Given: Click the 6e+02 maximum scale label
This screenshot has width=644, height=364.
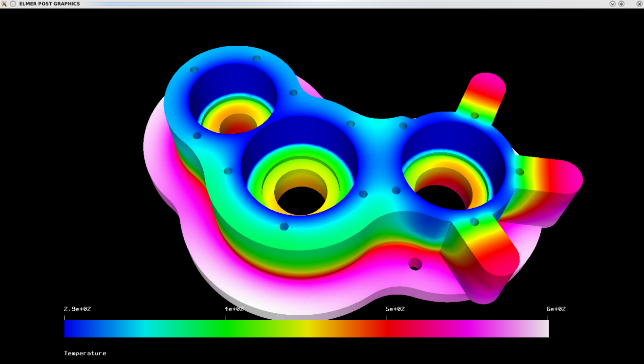Looking at the screenshot, I should click(556, 309).
